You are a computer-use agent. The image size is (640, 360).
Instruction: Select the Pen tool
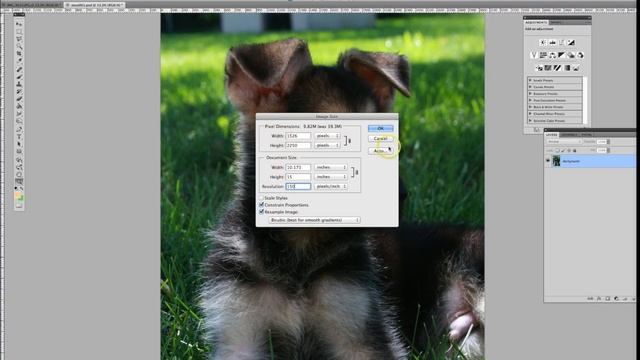19,129
